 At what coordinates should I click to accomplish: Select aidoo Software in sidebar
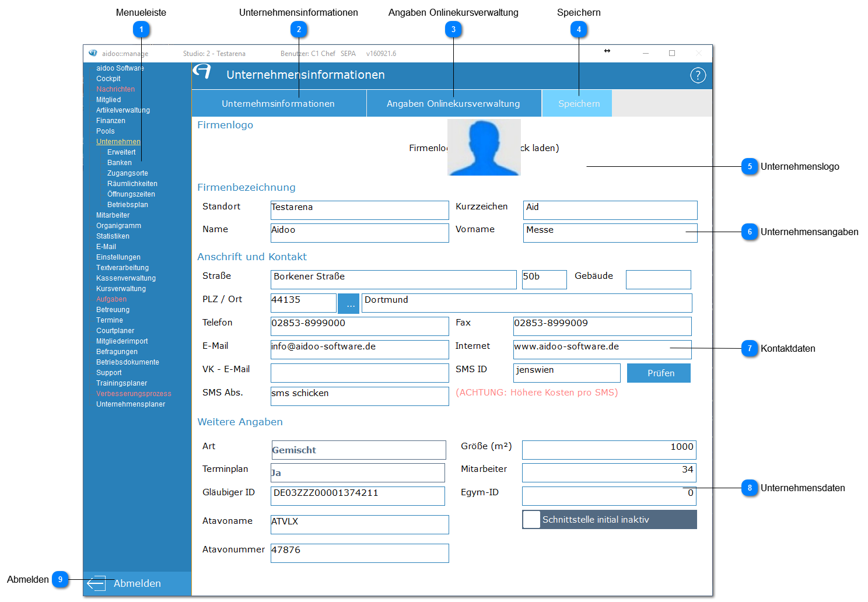click(x=120, y=68)
